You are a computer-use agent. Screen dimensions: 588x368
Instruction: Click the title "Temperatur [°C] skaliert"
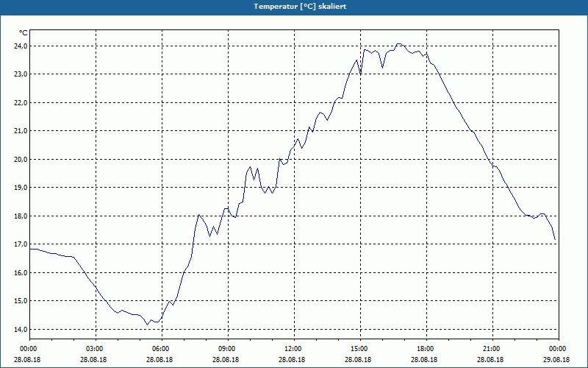point(300,7)
